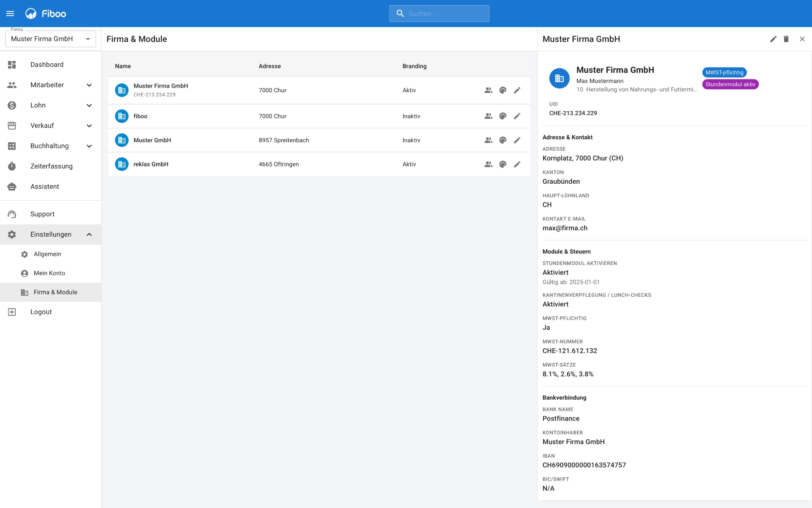This screenshot has width=812, height=508.
Task: Go to Zeiterfassung in sidebar
Action: tap(51, 166)
